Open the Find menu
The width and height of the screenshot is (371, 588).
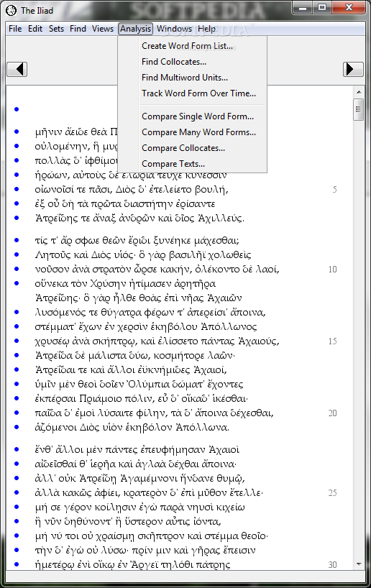[78, 29]
